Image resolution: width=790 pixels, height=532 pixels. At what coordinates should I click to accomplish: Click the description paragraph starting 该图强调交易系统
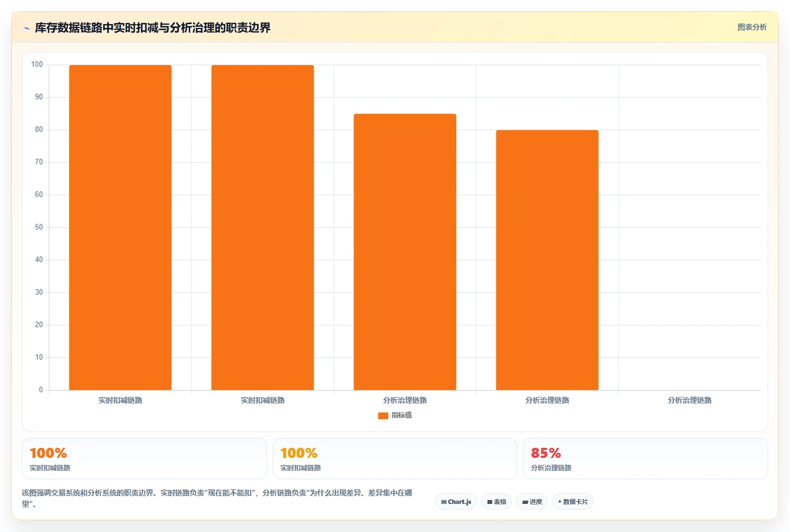218,498
